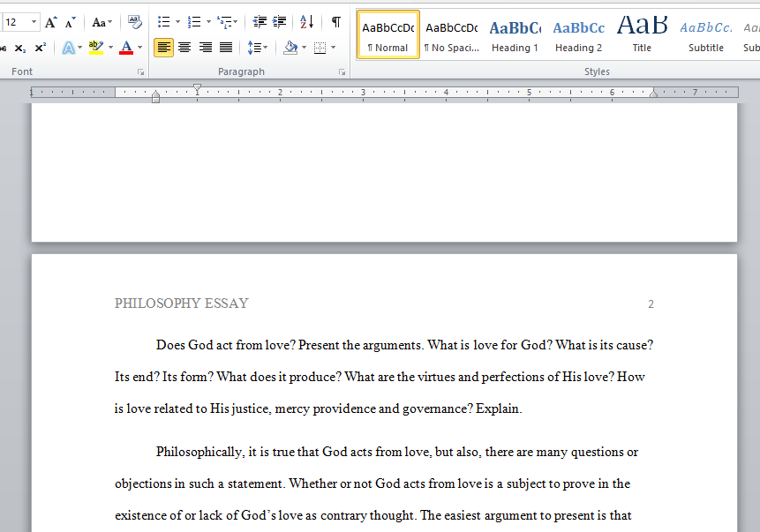The height and width of the screenshot is (532, 760).
Task: Start a numbered list
Action: 194,22
